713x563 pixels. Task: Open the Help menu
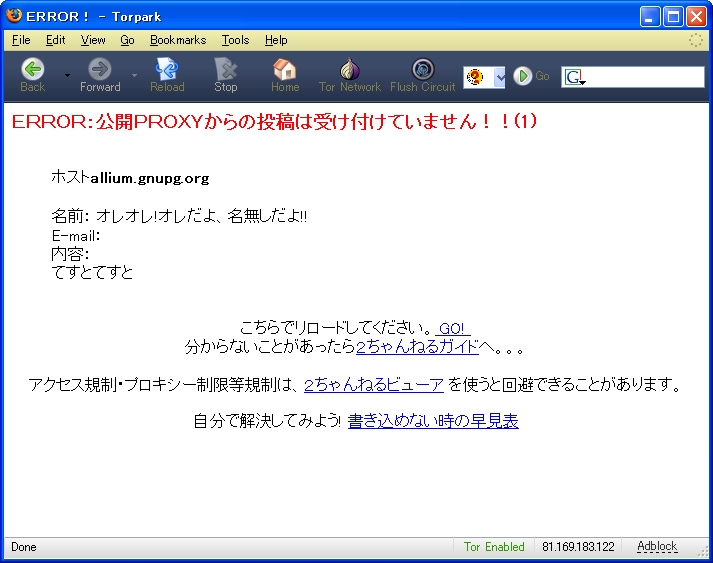276,40
